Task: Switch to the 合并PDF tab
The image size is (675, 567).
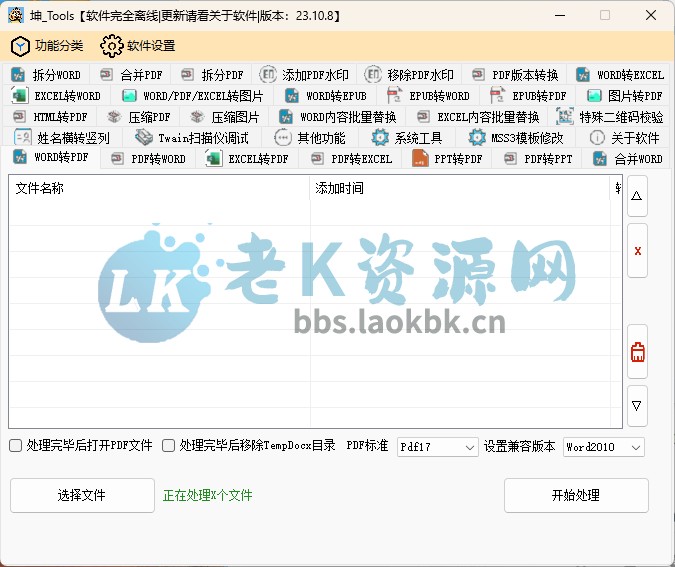Action: pyautogui.click(x=131, y=75)
